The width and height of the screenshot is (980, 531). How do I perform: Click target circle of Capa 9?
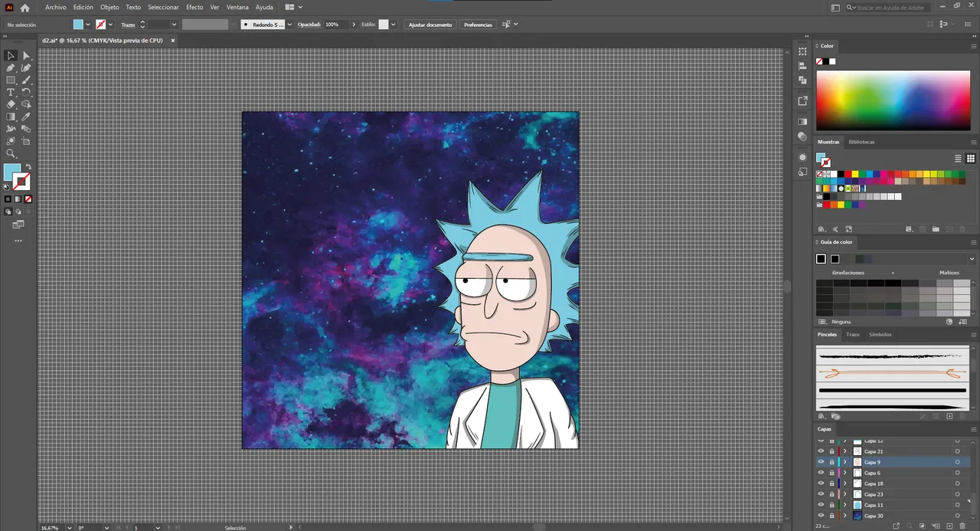click(x=957, y=462)
